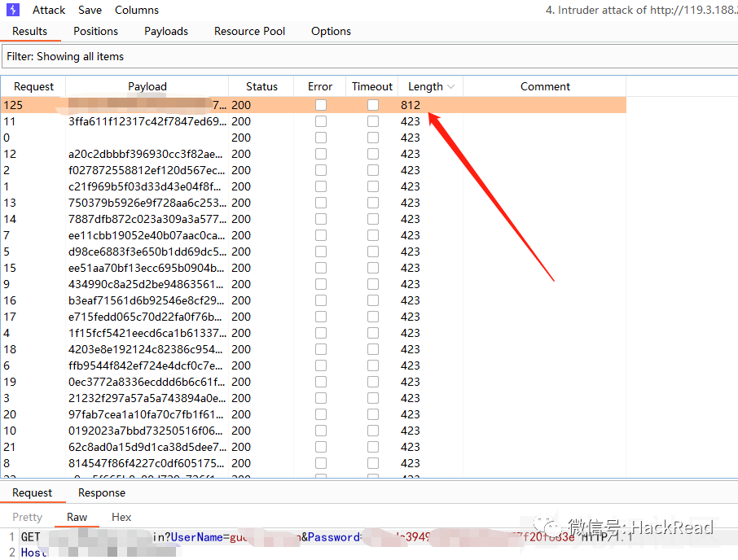
Task: Select payload 21232f297a57a5a743894a0e...
Action: pyautogui.click(x=147, y=398)
